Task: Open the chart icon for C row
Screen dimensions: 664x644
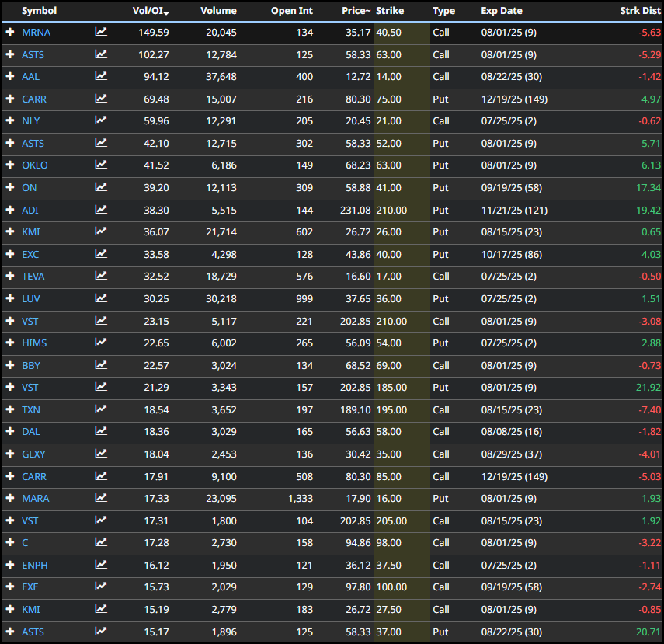Action: 101,542
